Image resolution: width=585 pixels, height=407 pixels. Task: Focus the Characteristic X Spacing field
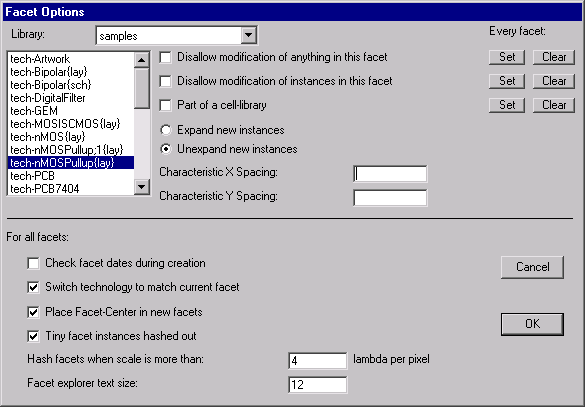coord(390,174)
